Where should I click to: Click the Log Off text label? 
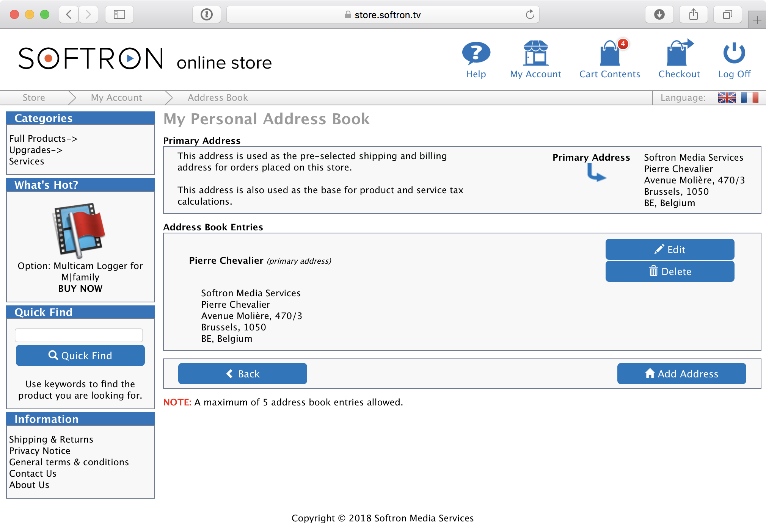click(734, 74)
